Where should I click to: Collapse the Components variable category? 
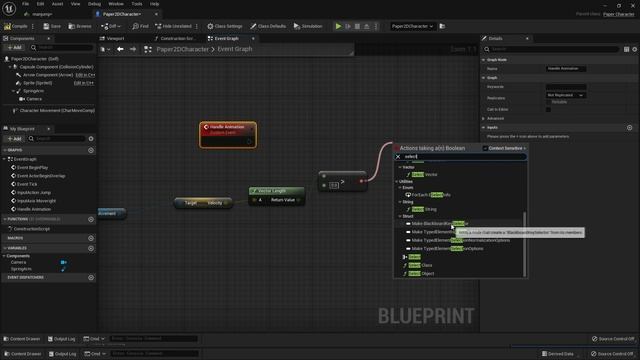click(x=5, y=256)
